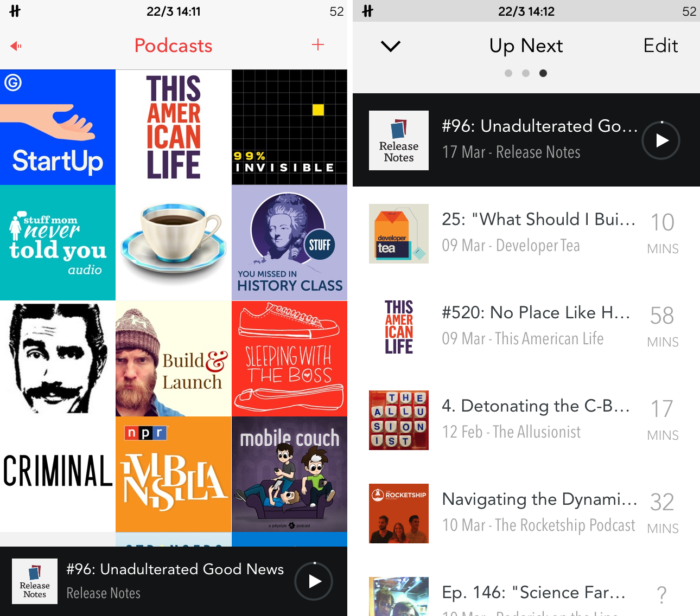Tap the red speaker icon beside Podcasts title
700x616 pixels.
pyautogui.click(x=15, y=46)
